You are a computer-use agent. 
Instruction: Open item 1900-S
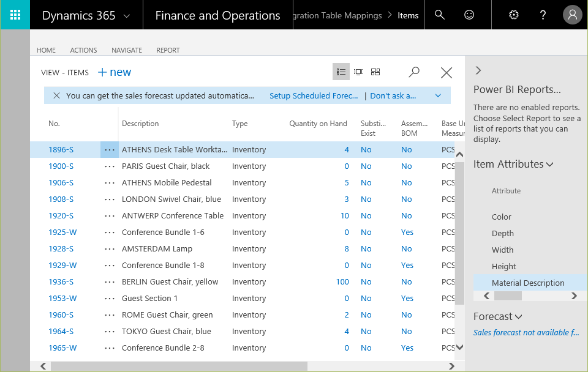pos(61,166)
